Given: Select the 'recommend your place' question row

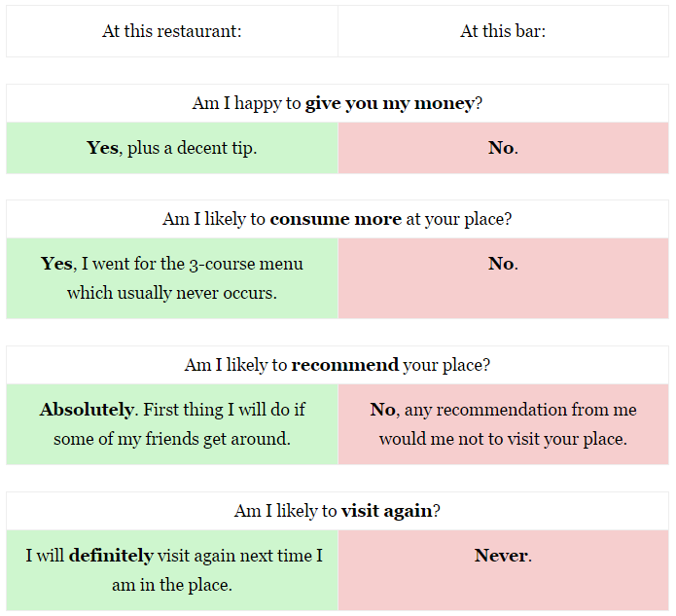Looking at the screenshot, I should pos(338,365).
